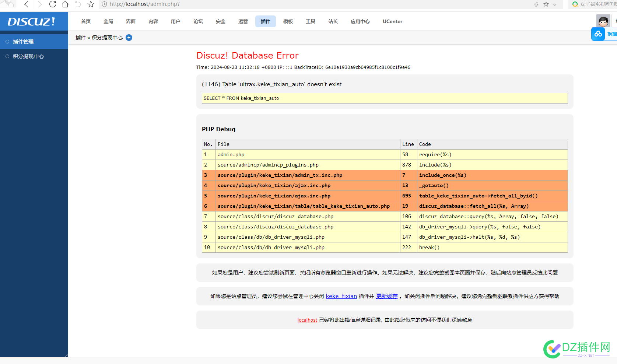Open the 首页 menu tab

pos(86,21)
